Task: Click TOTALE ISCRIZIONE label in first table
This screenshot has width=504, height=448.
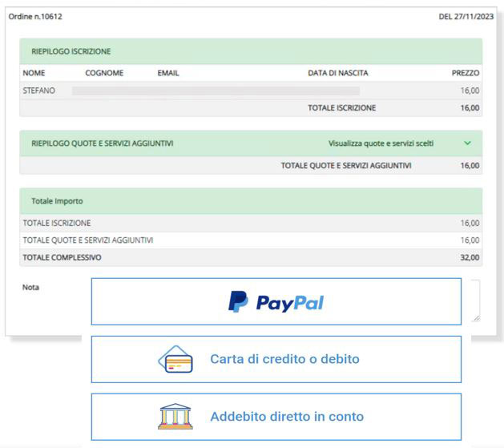Action: tap(341, 107)
